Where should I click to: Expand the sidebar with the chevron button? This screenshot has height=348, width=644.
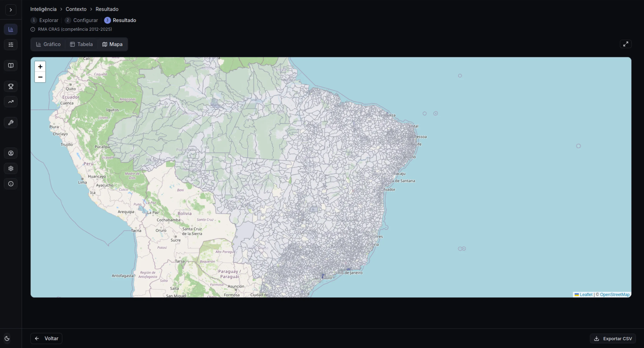point(11,10)
